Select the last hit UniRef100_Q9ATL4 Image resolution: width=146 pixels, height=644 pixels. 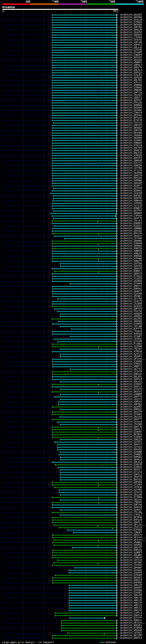131,638
